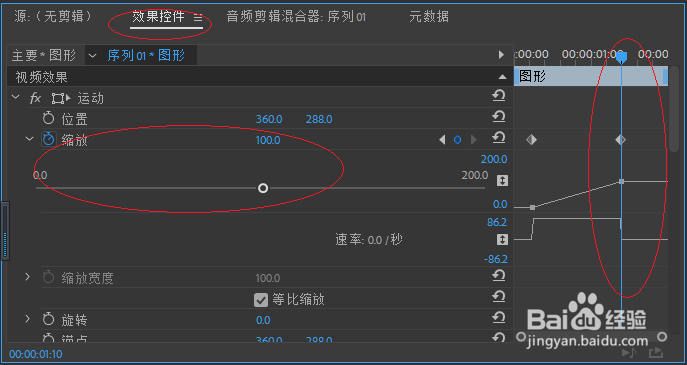The height and width of the screenshot is (365, 687).
Task: Click the current timecode 00:00:01:10
Action: (x=35, y=354)
